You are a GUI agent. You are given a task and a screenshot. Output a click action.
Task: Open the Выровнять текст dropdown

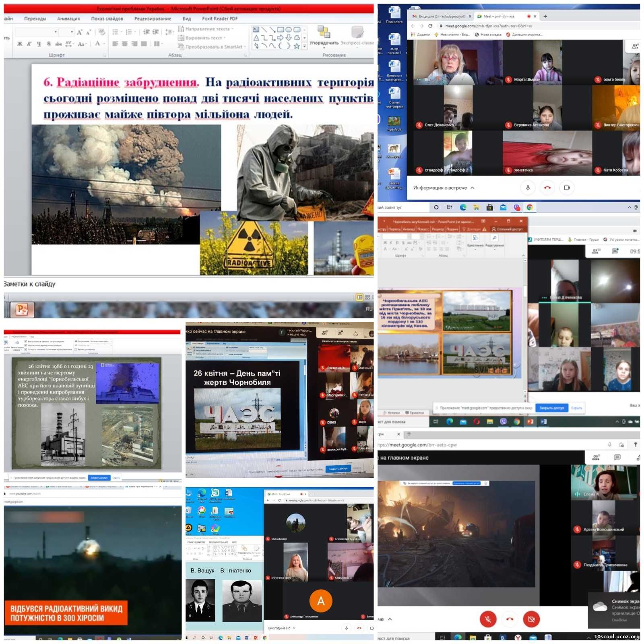point(201,38)
